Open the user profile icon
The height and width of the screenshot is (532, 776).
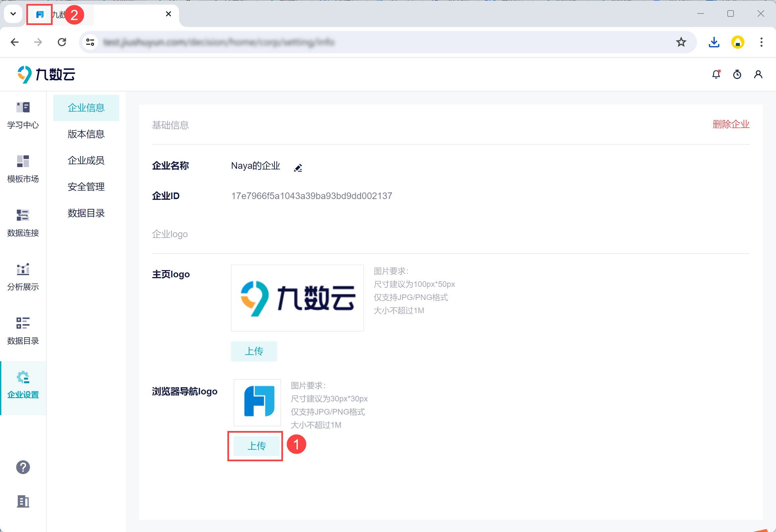[758, 74]
